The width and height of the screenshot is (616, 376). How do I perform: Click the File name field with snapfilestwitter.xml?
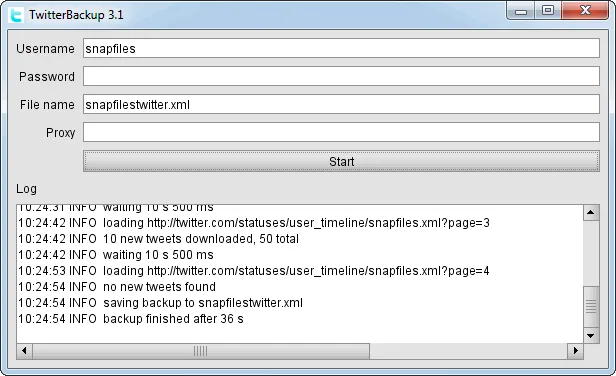pos(341,104)
